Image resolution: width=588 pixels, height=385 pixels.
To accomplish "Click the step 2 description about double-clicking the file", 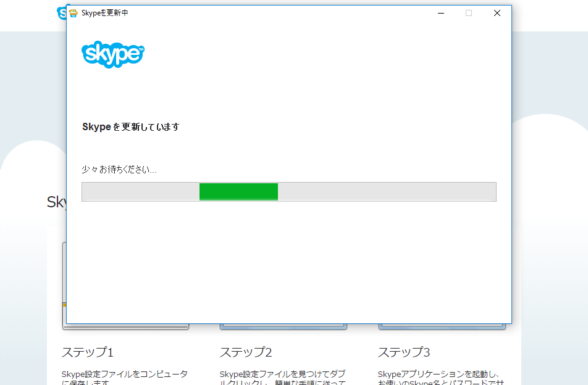I will (283, 378).
